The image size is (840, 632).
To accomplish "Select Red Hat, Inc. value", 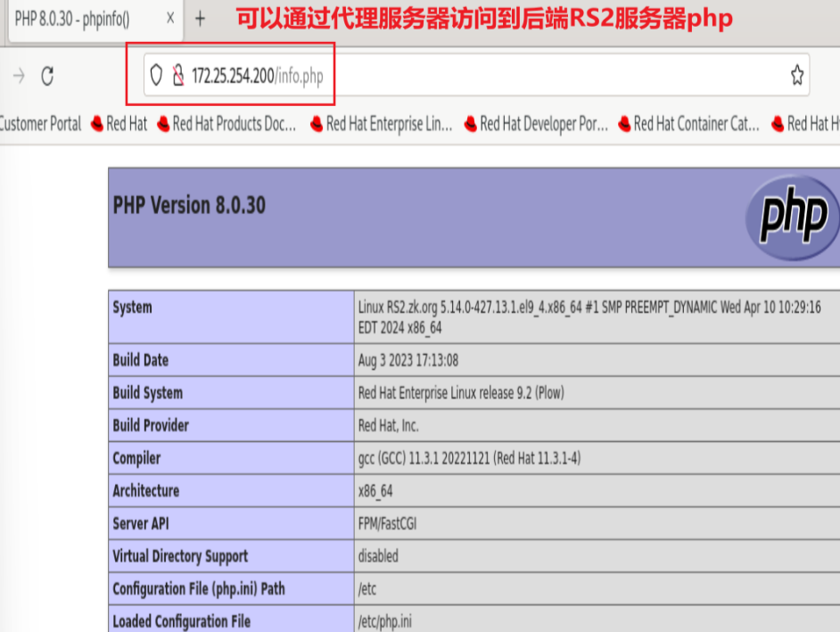I will coord(389,426).
